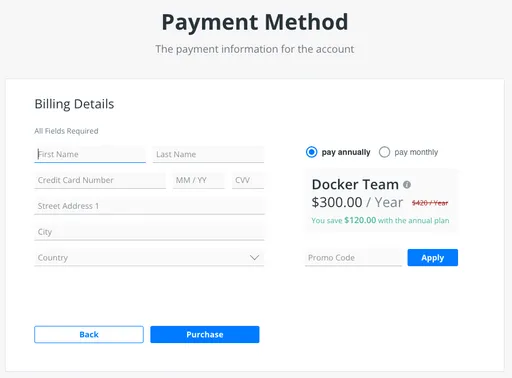
Task: Select the pay monthly radio button
Action: tap(384, 152)
